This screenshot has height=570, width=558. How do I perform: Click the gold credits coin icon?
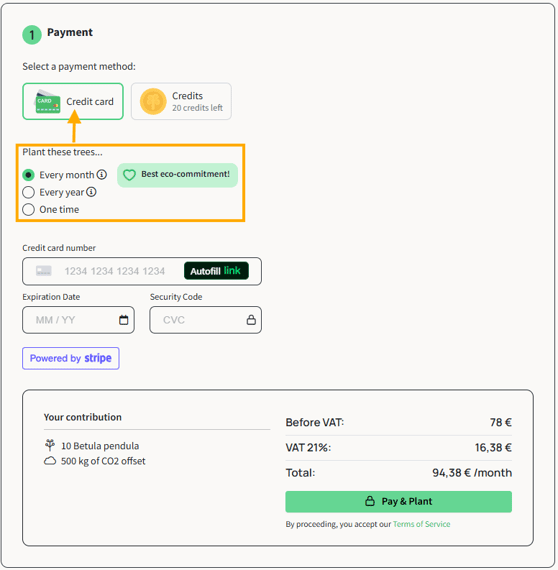point(153,101)
